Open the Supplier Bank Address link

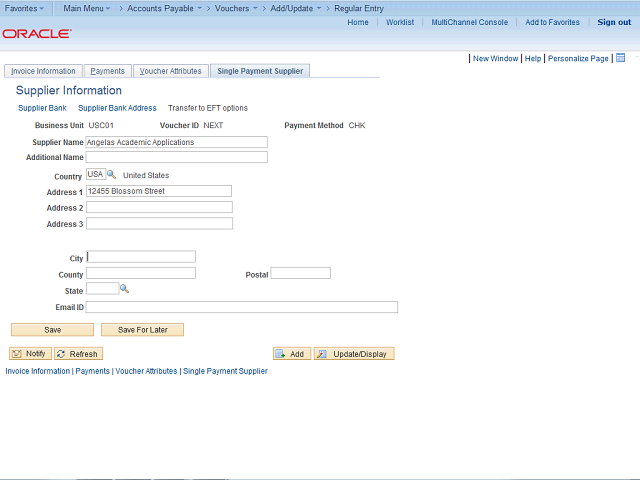coord(117,108)
